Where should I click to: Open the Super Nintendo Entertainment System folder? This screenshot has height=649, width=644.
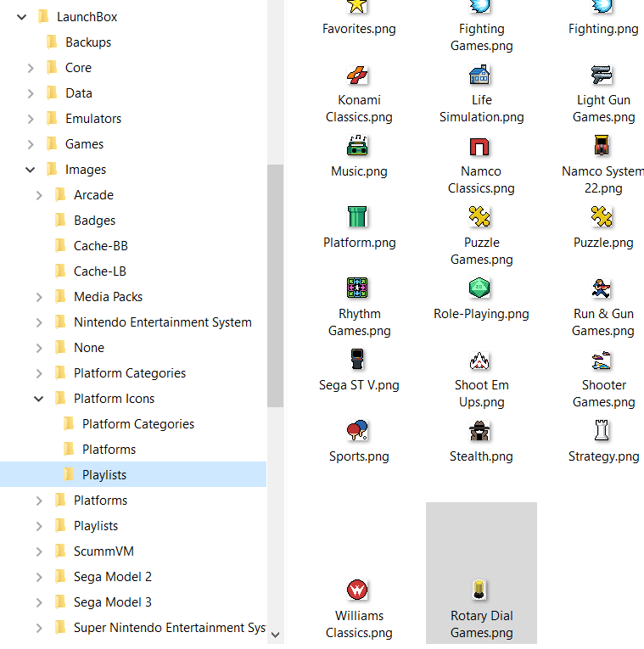tap(170, 628)
